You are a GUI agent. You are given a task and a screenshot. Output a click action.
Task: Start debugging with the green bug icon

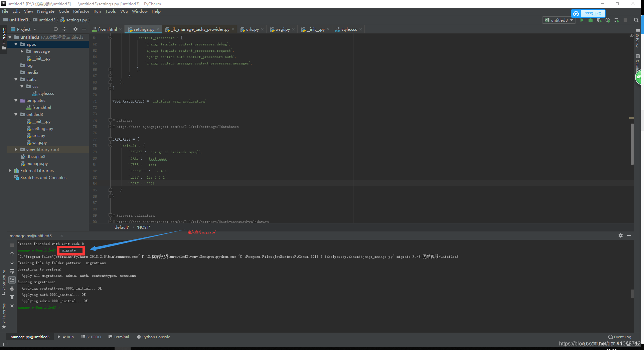coord(591,20)
